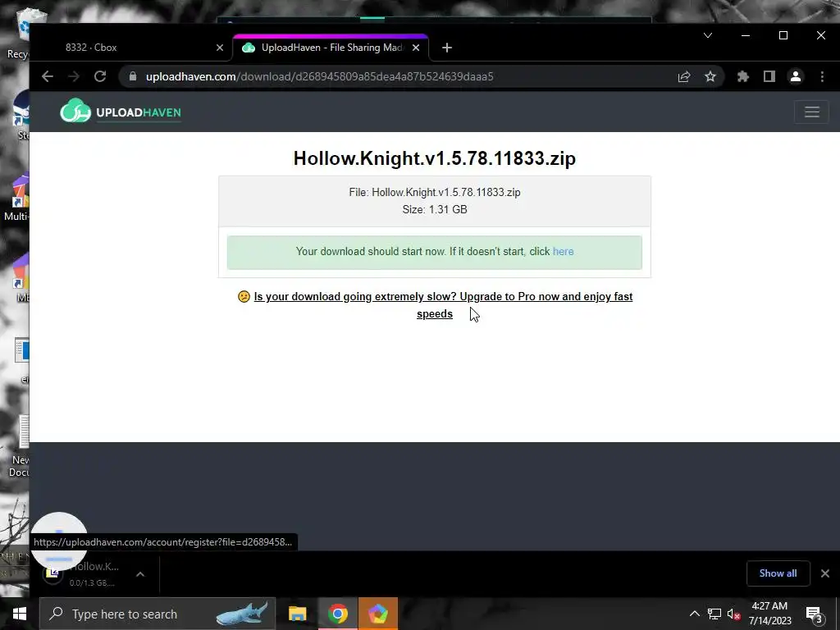This screenshot has height=630, width=840.
Task: Open File Explorer from taskbar
Action: click(x=297, y=614)
